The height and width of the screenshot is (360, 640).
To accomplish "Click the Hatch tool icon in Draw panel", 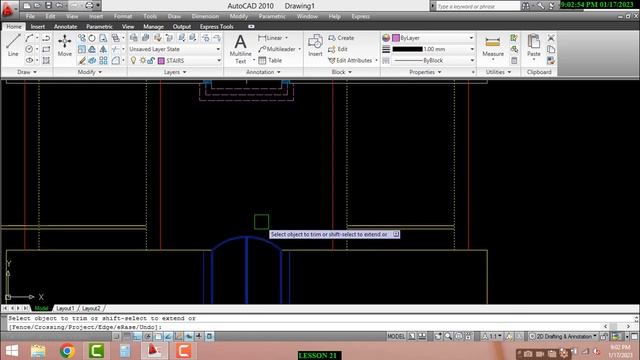I will click(46, 60).
